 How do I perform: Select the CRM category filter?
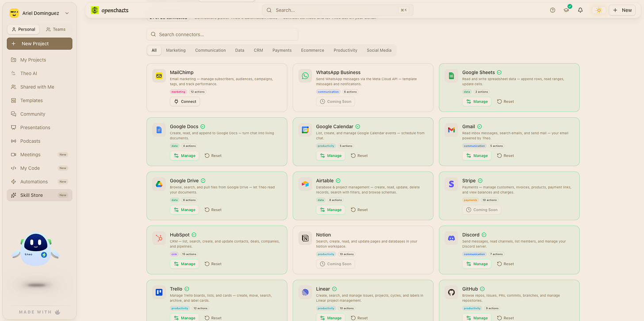tap(258, 50)
